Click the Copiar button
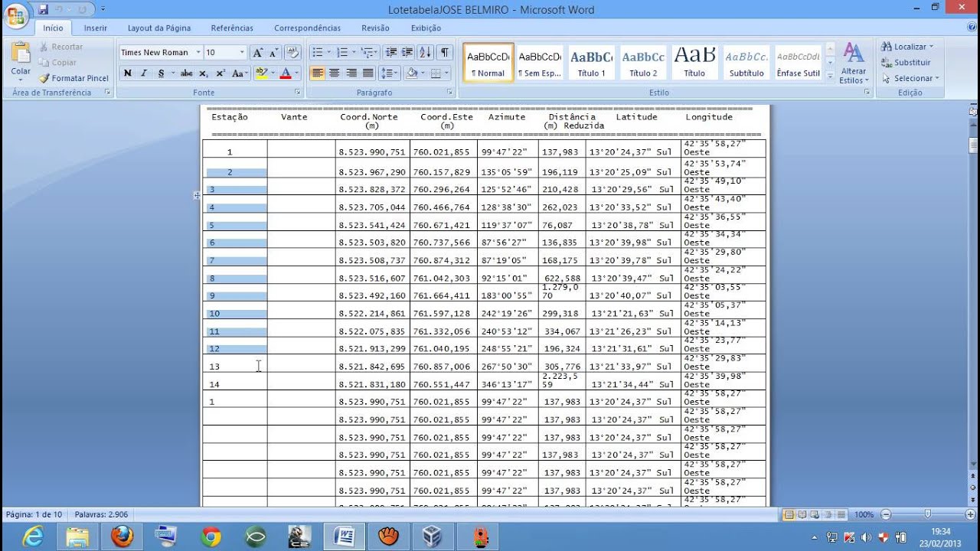This screenshot has height=551, width=980. (57, 63)
